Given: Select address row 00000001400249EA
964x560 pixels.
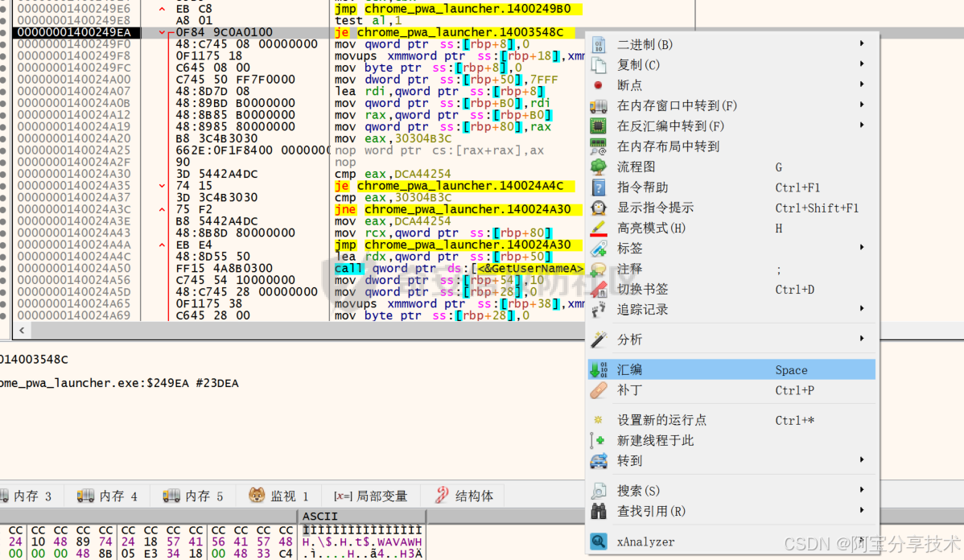Looking at the screenshot, I should (x=74, y=32).
